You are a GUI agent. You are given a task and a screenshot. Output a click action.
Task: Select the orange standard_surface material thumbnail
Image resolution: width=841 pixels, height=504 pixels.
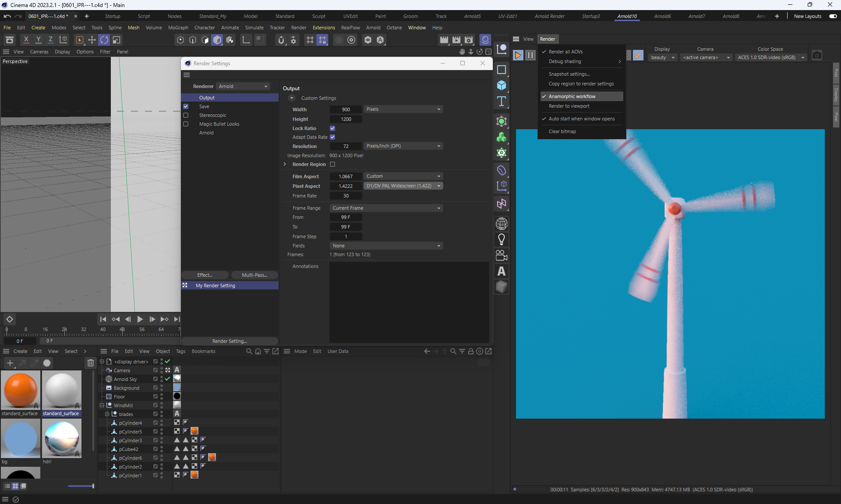point(20,390)
